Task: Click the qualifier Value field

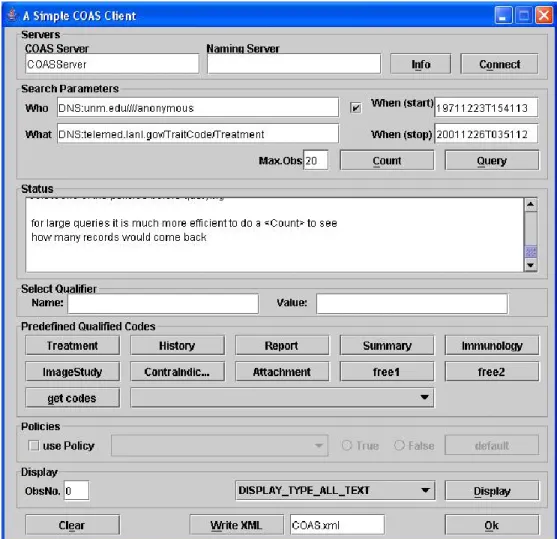Action: 412,303
